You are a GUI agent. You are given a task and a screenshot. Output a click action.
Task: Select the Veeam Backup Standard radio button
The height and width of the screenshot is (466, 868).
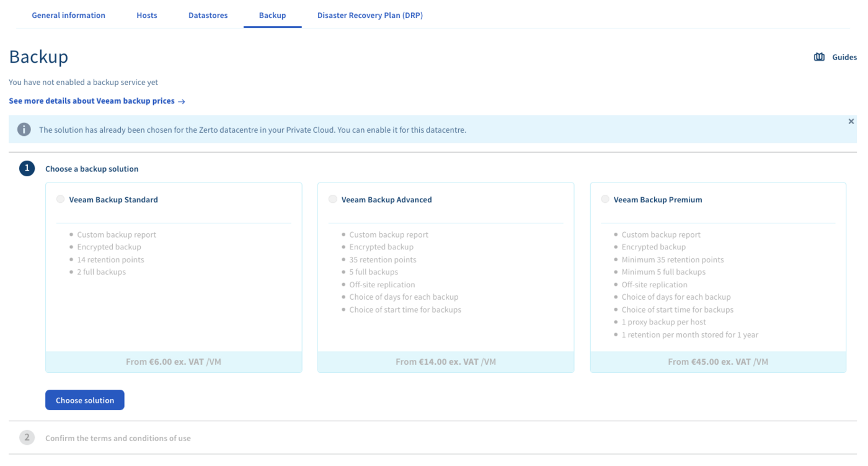(60, 199)
